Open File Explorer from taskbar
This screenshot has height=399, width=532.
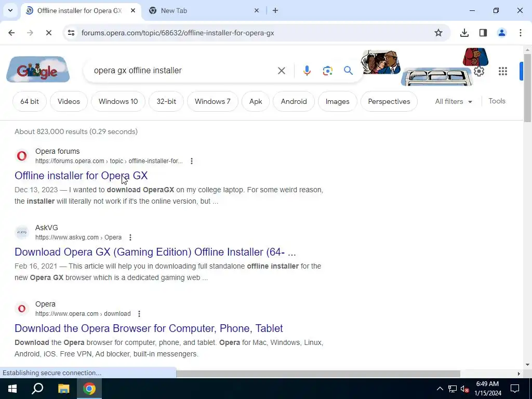[63, 389]
